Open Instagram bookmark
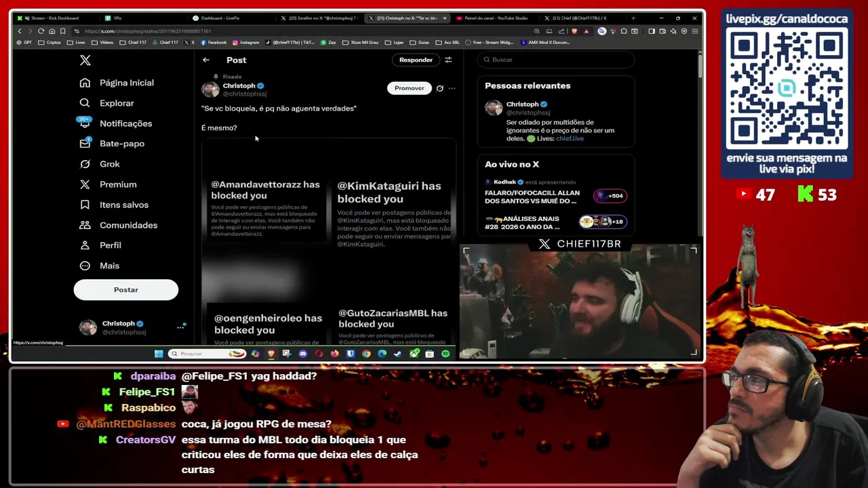 (245, 43)
